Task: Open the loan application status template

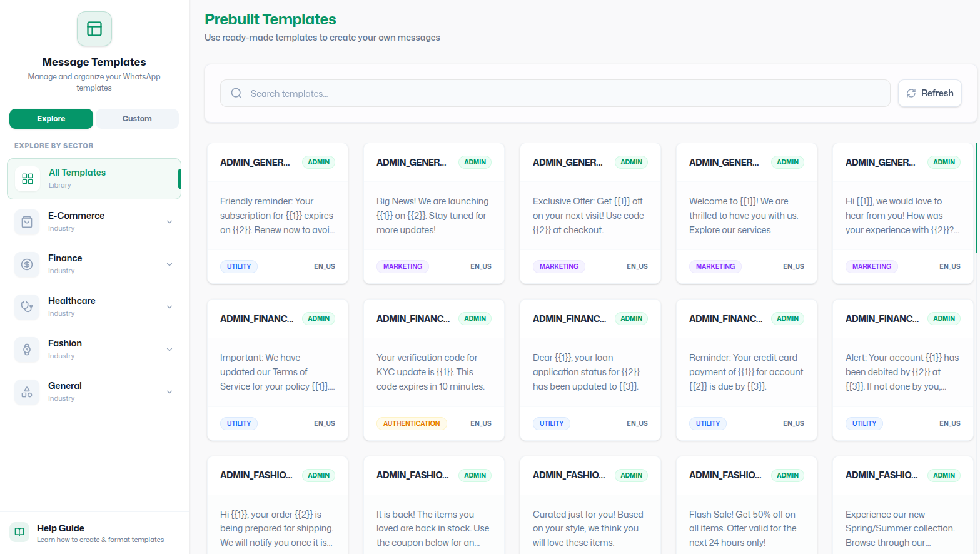Action: coord(590,370)
